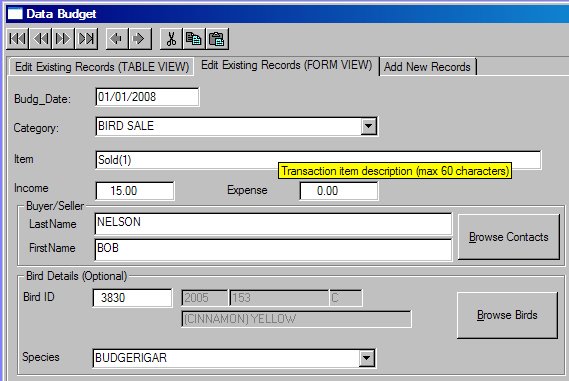Image resolution: width=569 pixels, height=381 pixels.
Task: Click the Data Budget title bar text
Action: click(x=61, y=14)
